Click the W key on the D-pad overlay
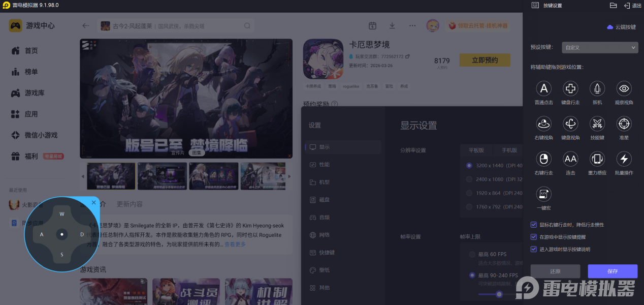The height and width of the screenshot is (305, 644). 62,214
